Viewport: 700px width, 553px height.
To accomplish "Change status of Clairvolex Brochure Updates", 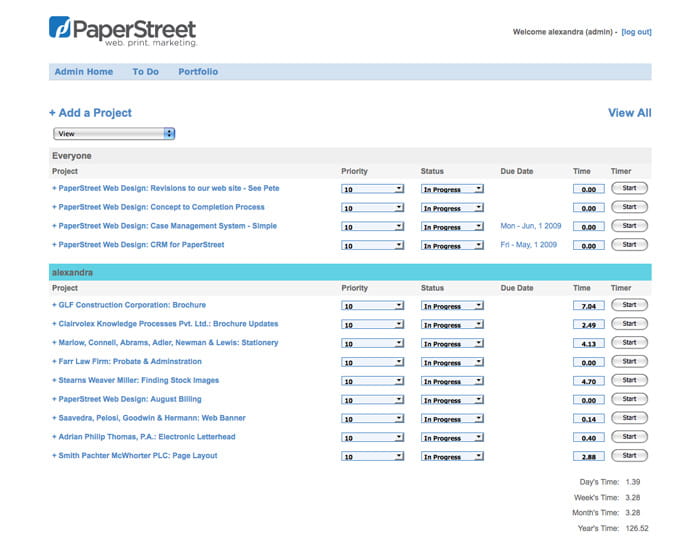I will 452,324.
